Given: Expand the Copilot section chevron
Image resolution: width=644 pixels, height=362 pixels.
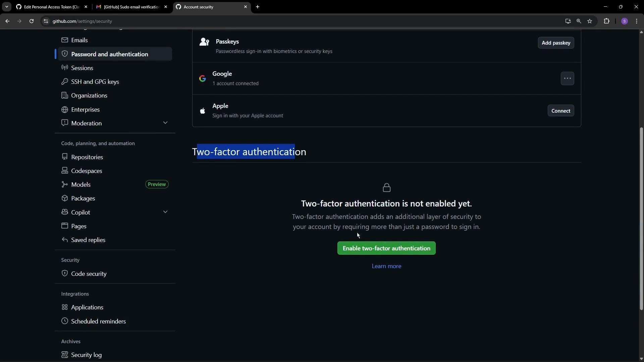Looking at the screenshot, I should (x=165, y=212).
